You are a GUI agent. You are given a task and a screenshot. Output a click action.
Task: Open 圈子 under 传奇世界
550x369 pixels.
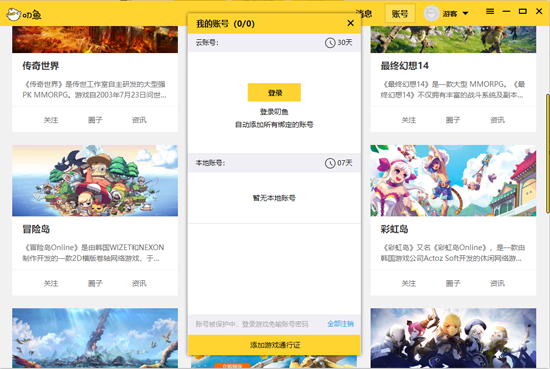click(x=95, y=120)
